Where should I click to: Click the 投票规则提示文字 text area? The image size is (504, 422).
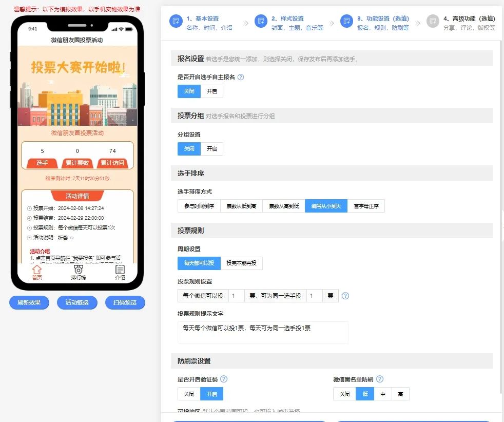click(263, 332)
